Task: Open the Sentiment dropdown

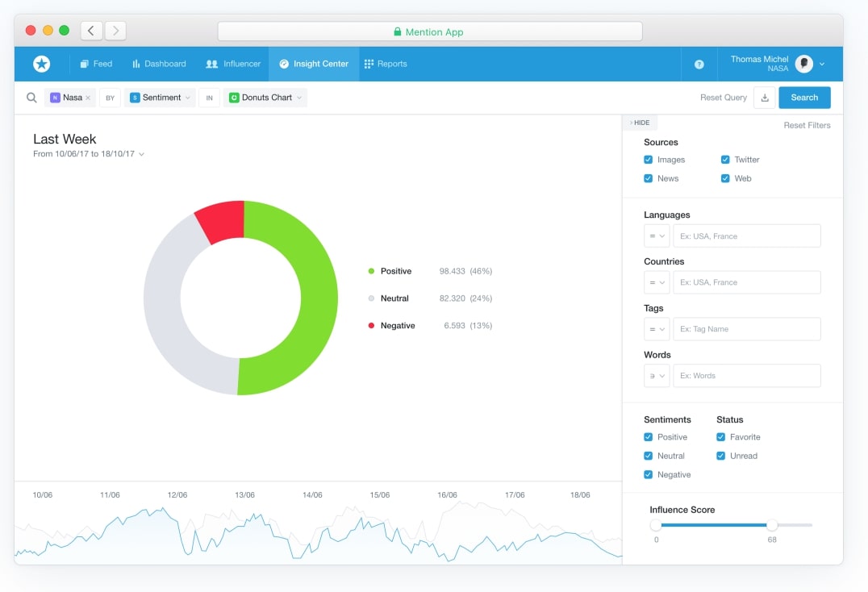Action: coord(160,98)
